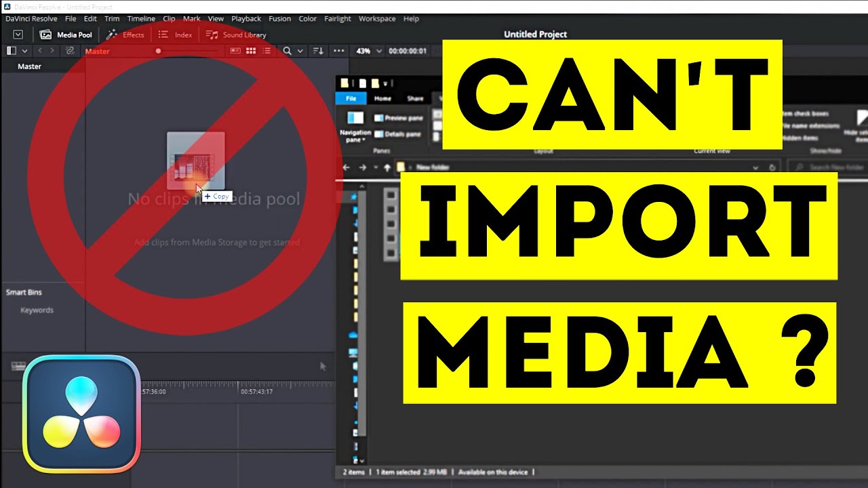868x488 pixels.
Task: Click Explorer back arrow
Action: pos(347,167)
